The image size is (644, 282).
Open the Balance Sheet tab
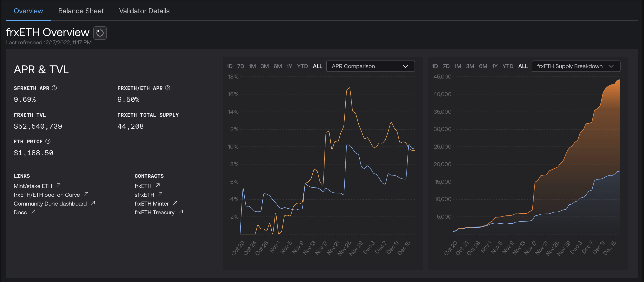(81, 11)
